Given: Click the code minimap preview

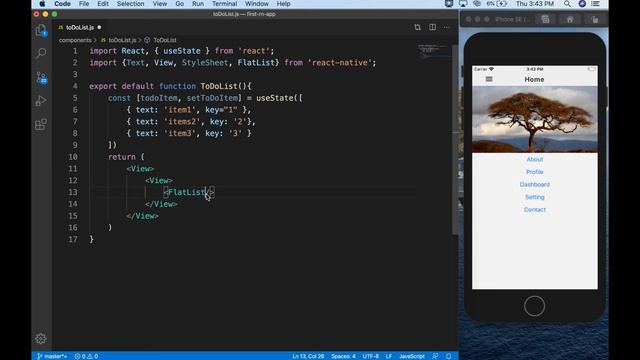Looking at the screenshot, I should click(433, 51).
